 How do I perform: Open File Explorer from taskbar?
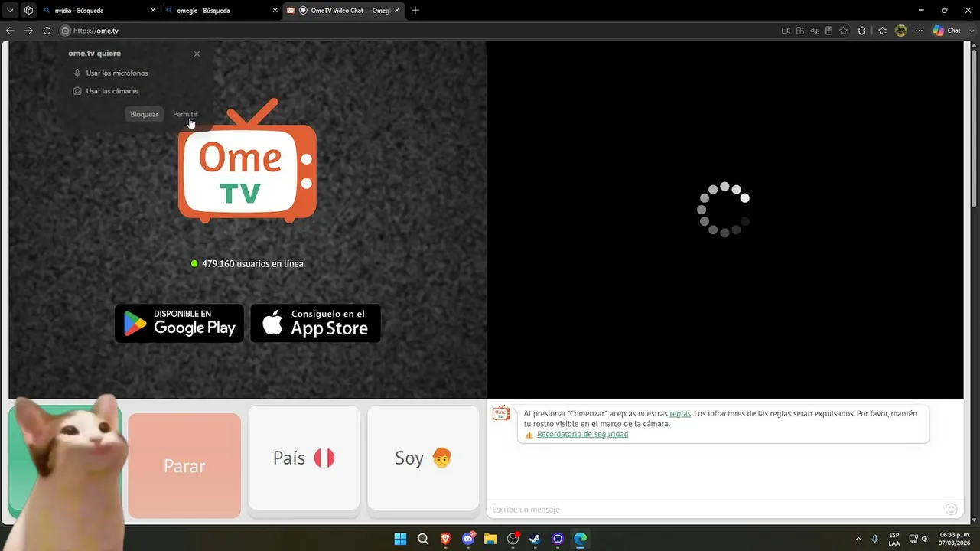(490, 539)
